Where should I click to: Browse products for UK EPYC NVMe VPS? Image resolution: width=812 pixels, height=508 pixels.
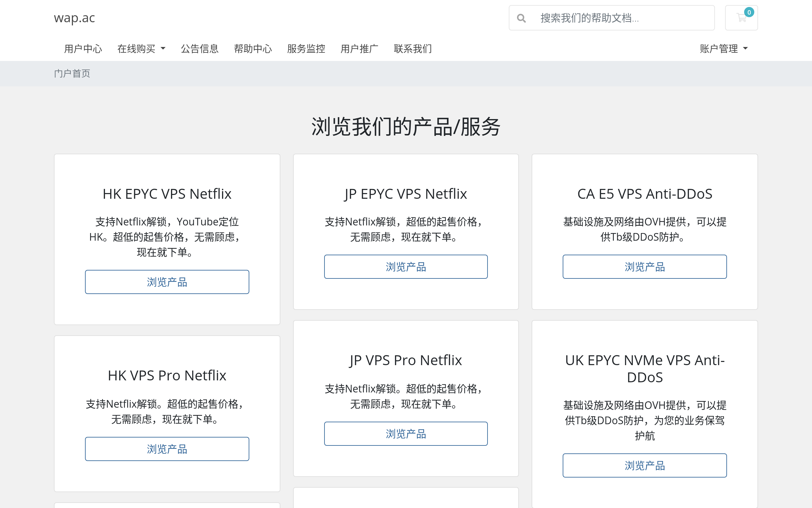(x=645, y=465)
